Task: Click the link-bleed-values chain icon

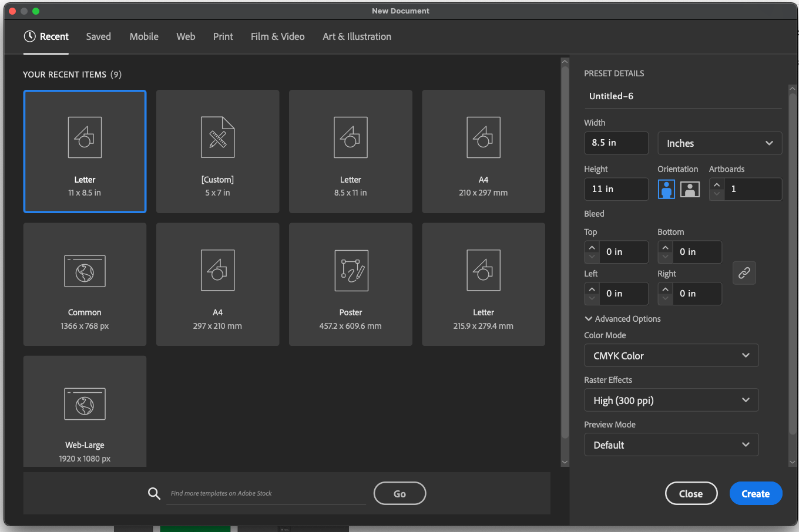Action: coord(744,273)
